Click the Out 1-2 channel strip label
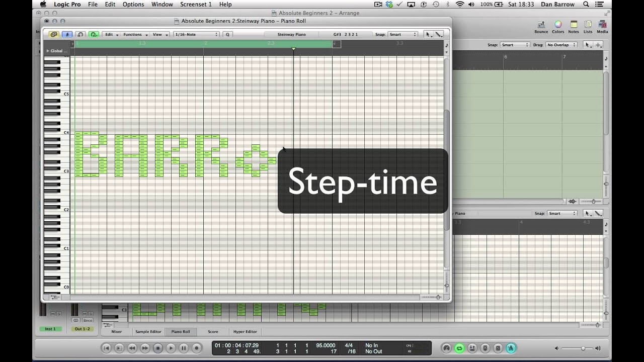Image resolution: width=644 pixels, height=362 pixels. point(82,329)
